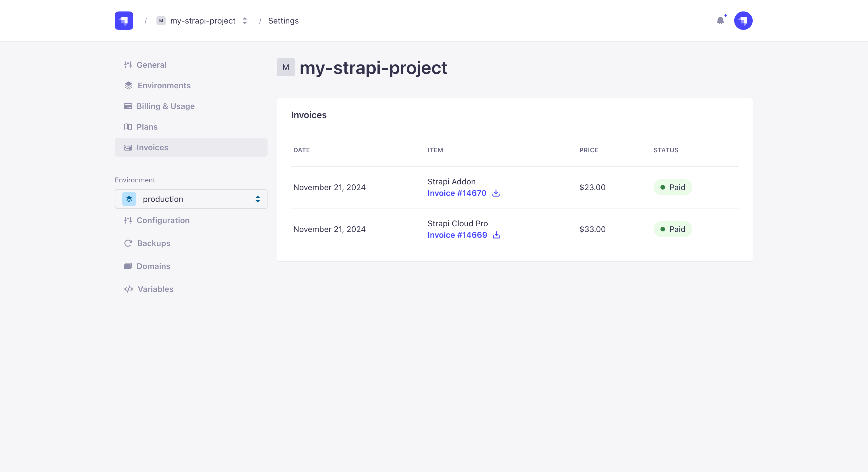Image resolution: width=868 pixels, height=472 pixels.
Task: Go to Domains settings
Action: 153,266
